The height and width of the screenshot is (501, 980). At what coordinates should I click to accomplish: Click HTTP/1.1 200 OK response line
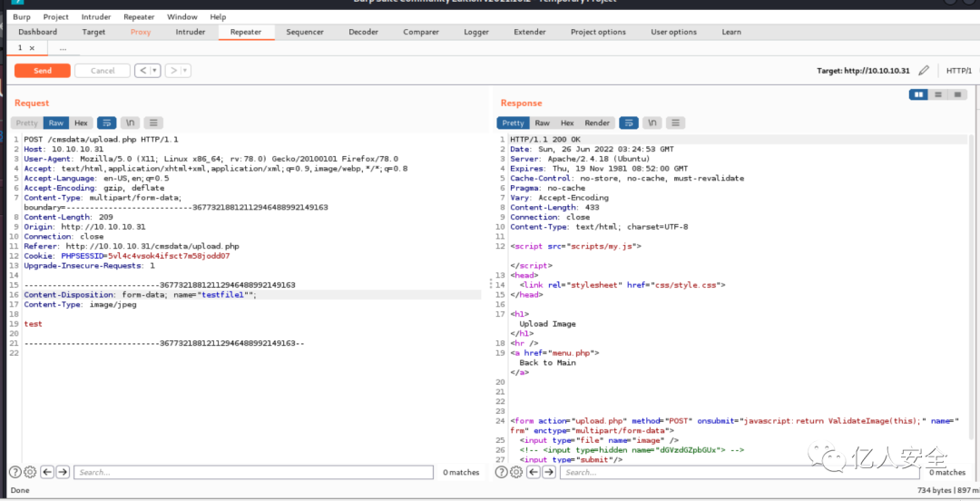coord(545,140)
